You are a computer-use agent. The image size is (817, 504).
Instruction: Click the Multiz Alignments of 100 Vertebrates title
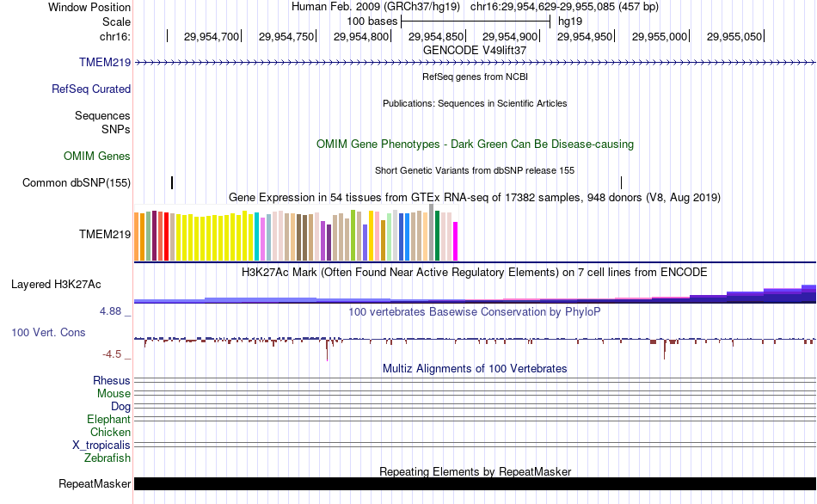[x=475, y=368]
